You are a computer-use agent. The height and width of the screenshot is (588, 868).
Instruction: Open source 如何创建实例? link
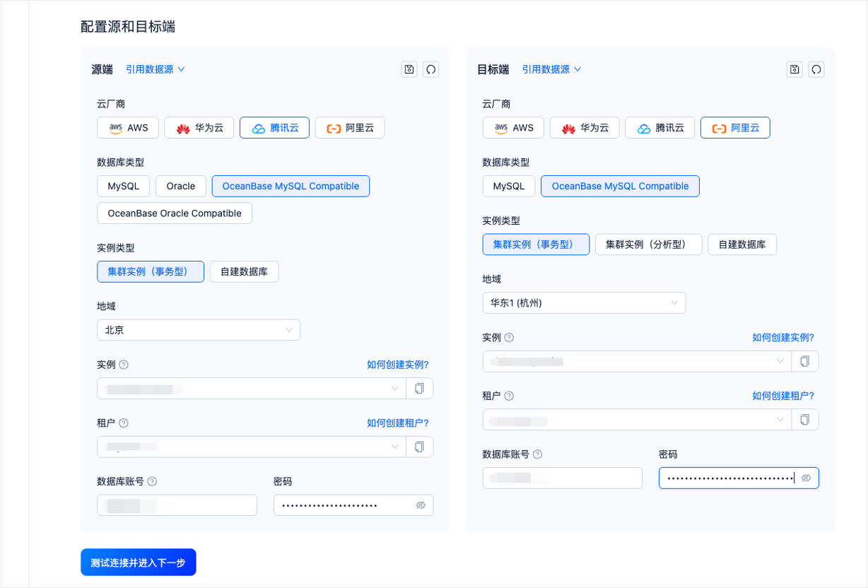click(398, 365)
